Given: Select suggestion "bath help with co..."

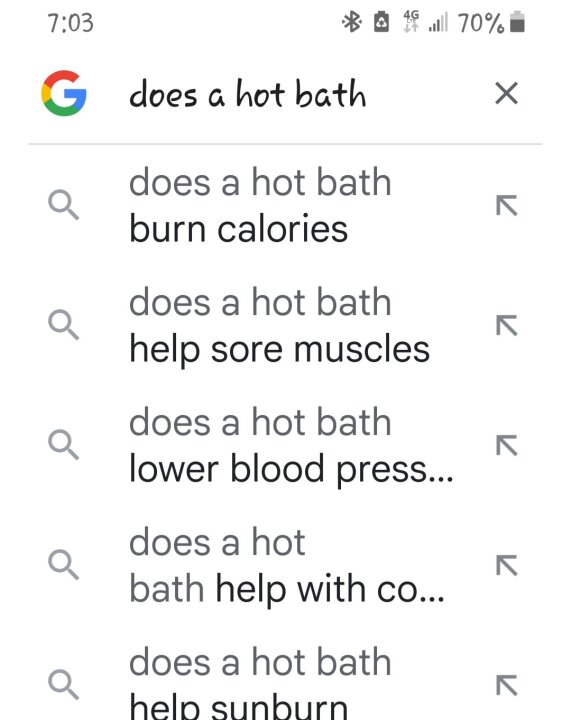Looking at the screenshot, I should [x=286, y=566].
